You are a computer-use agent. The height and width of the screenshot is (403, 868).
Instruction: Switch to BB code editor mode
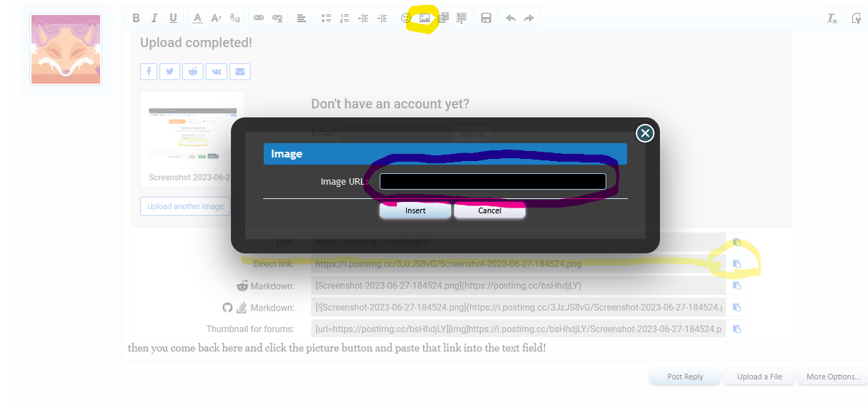(856, 18)
